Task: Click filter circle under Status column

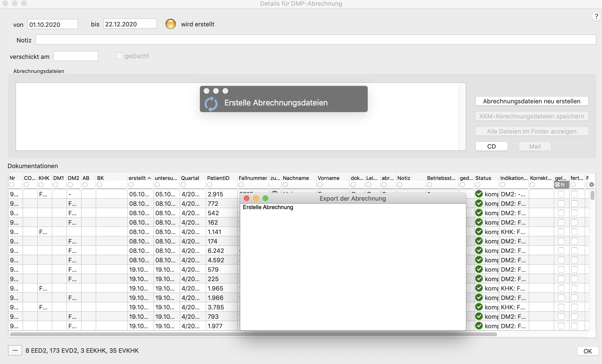Action: point(478,185)
